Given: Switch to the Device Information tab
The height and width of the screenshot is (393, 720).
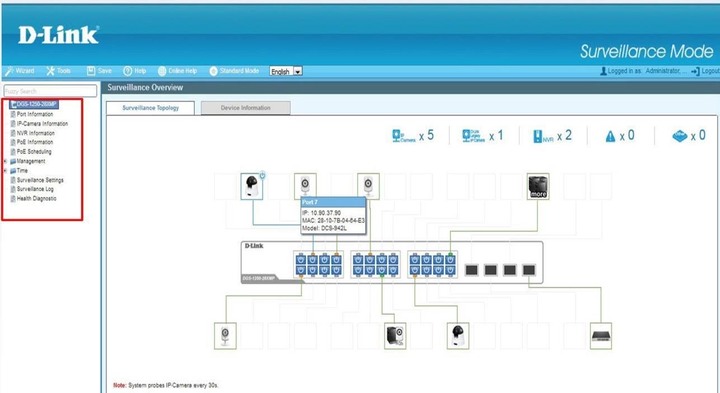Looking at the screenshot, I should (x=246, y=108).
